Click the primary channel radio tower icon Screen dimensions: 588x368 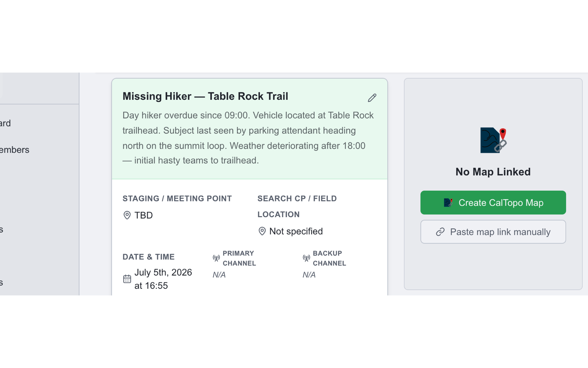[x=216, y=258]
